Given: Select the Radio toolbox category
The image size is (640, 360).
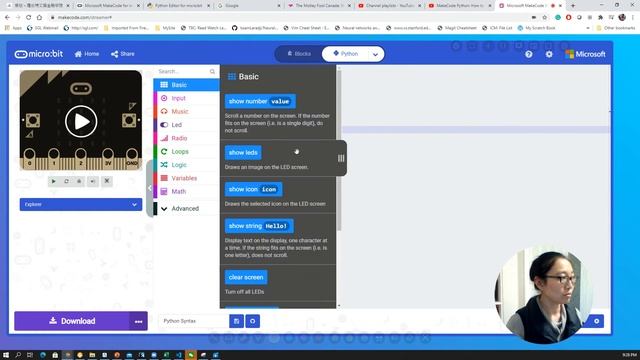Looking at the screenshot, I should (x=187, y=138).
